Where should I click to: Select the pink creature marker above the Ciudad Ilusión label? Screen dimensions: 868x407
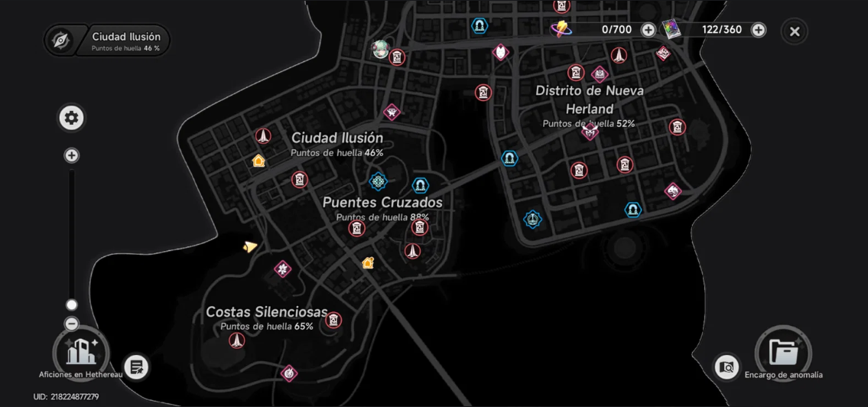pos(392,112)
